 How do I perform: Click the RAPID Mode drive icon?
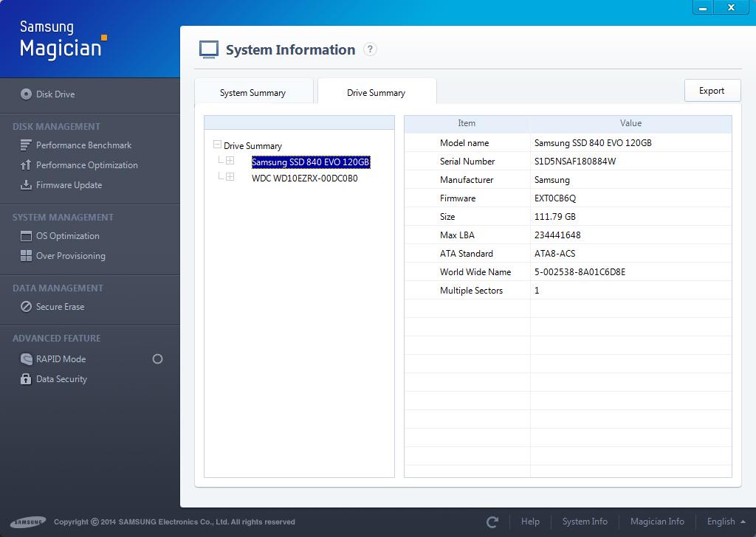(26, 358)
